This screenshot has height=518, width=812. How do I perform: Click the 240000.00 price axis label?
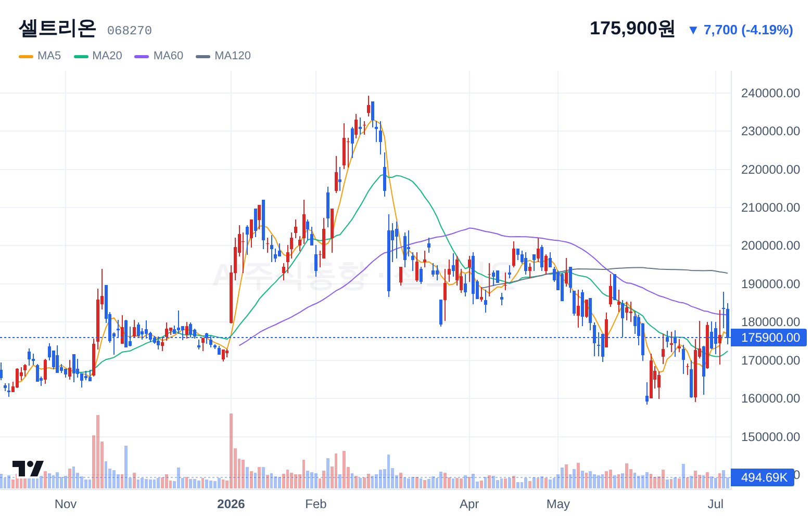[x=770, y=93]
